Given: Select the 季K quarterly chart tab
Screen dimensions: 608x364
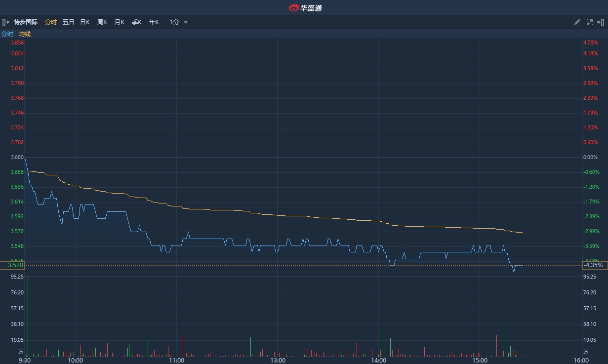Looking at the screenshot, I should click(x=137, y=22).
